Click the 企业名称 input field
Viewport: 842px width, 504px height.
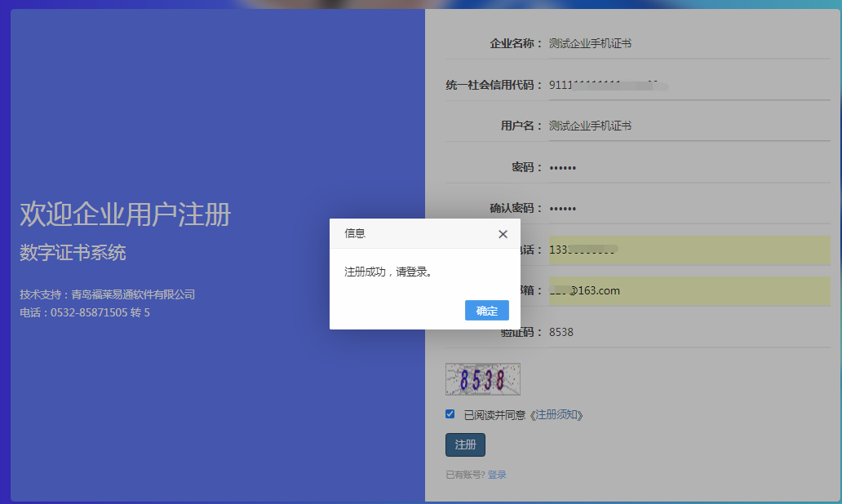(x=689, y=44)
